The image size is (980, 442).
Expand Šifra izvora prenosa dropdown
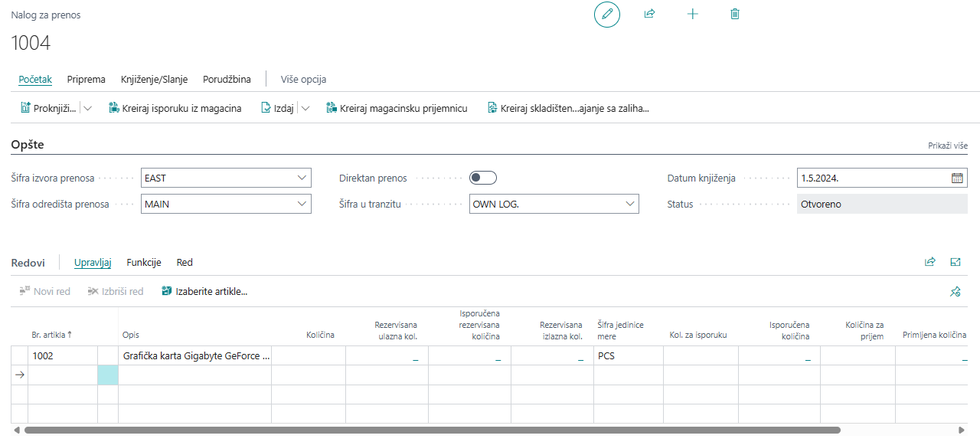point(301,178)
